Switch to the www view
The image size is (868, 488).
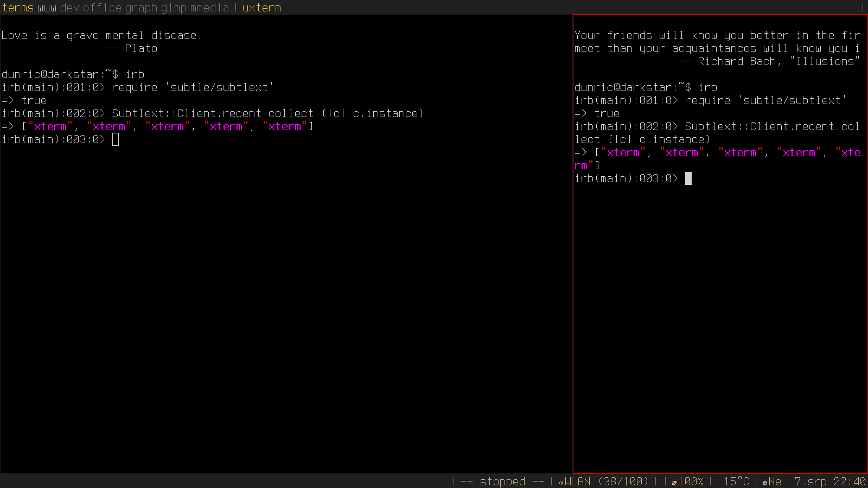coord(47,8)
